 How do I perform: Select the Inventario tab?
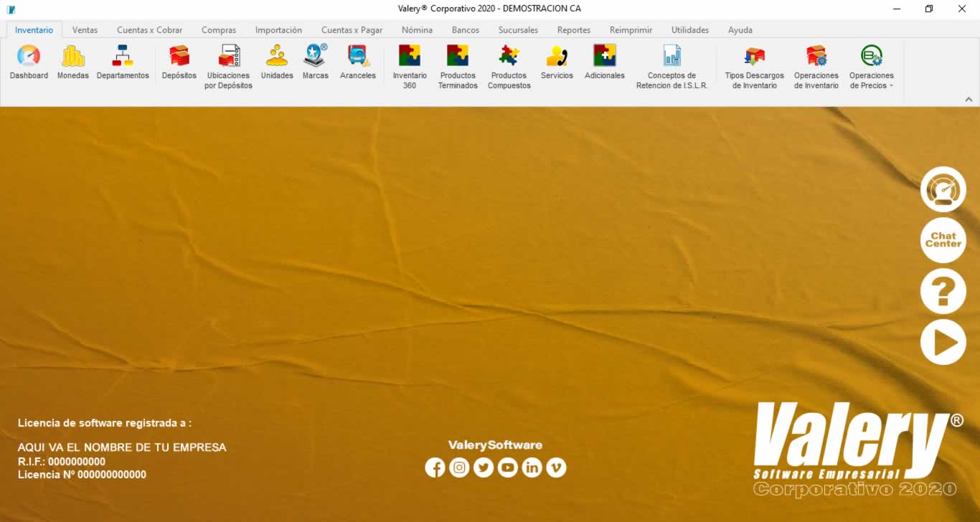pyautogui.click(x=34, y=30)
